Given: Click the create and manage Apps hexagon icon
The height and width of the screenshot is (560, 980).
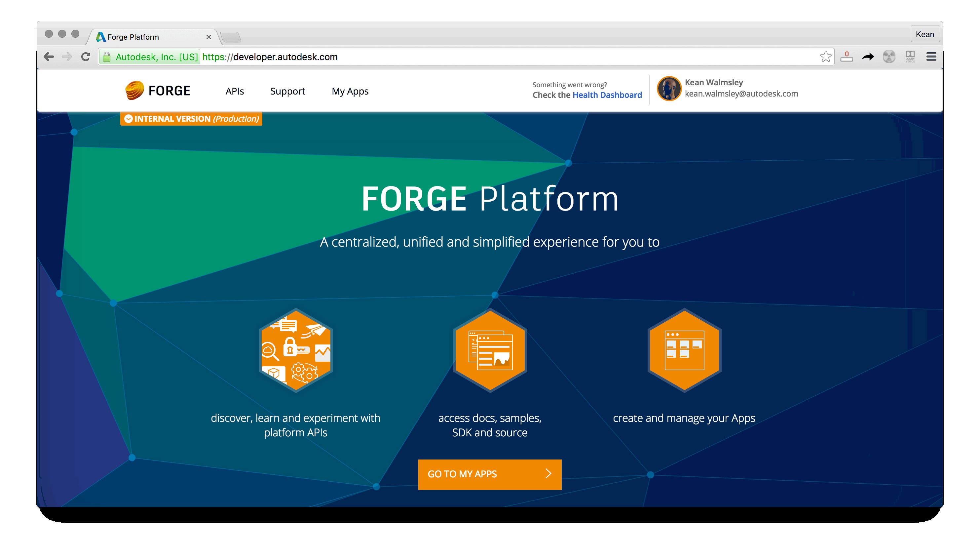Looking at the screenshot, I should click(x=684, y=350).
